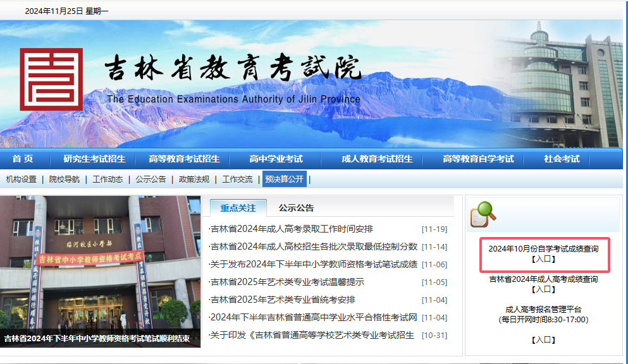Open 高等教育自学考试 menu
Image resolution: width=628 pixels, height=364 pixels.
[478, 159]
